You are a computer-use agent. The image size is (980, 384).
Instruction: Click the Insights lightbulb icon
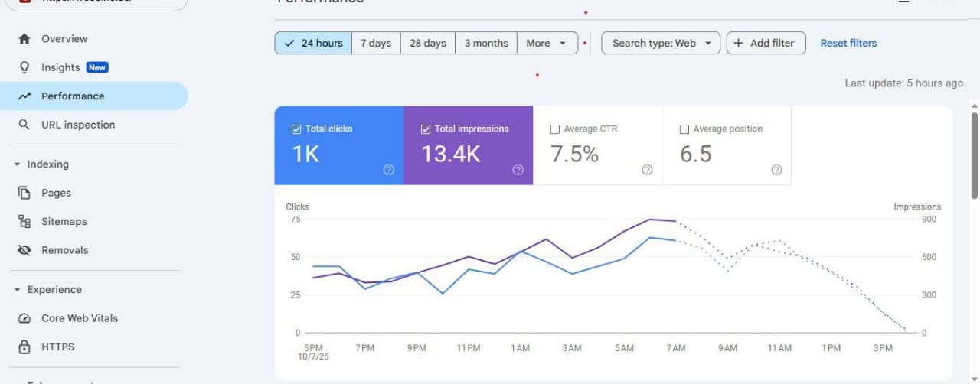24,67
